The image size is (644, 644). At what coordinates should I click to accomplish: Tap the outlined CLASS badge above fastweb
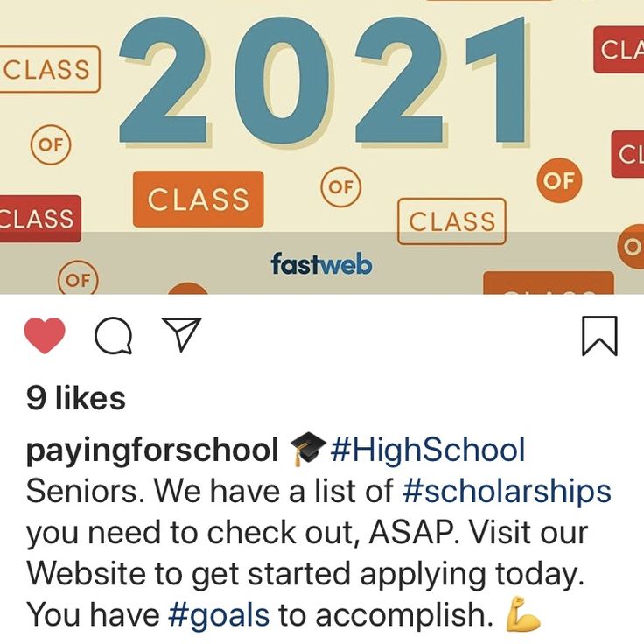click(x=451, y=221)
